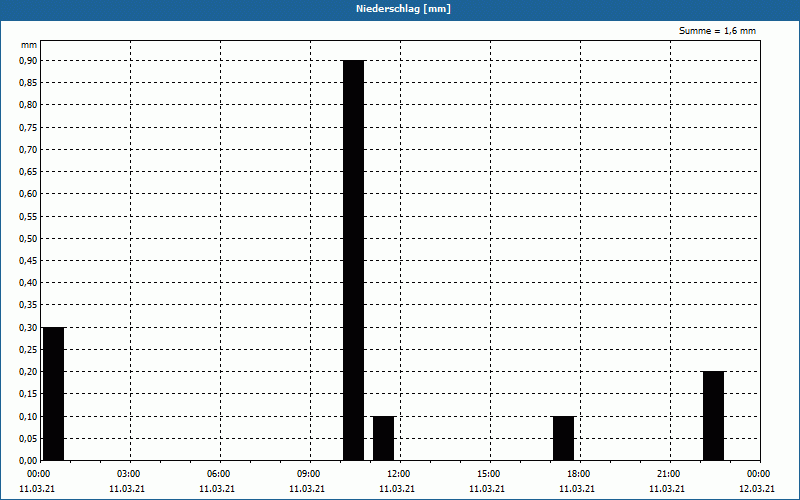This screenshot has width=800, height=500.
Task: Click the 11.03.21 date under 12:00
Action: [x=397, y=489]
